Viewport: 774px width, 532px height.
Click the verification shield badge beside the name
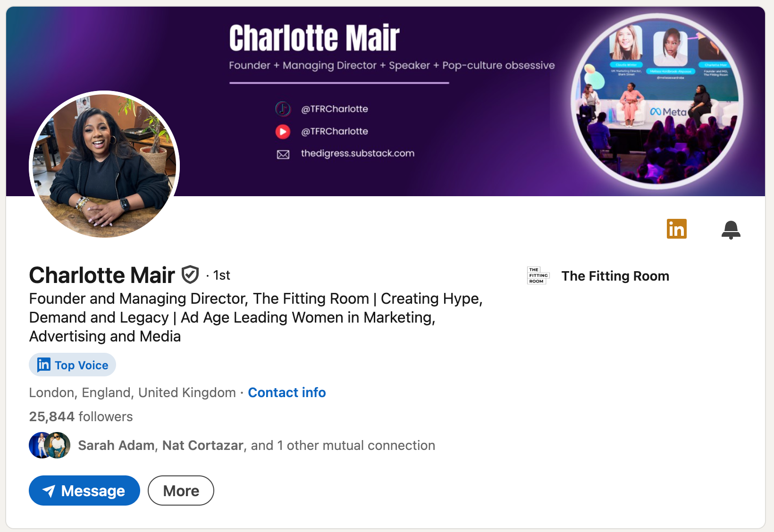[190, 275]
